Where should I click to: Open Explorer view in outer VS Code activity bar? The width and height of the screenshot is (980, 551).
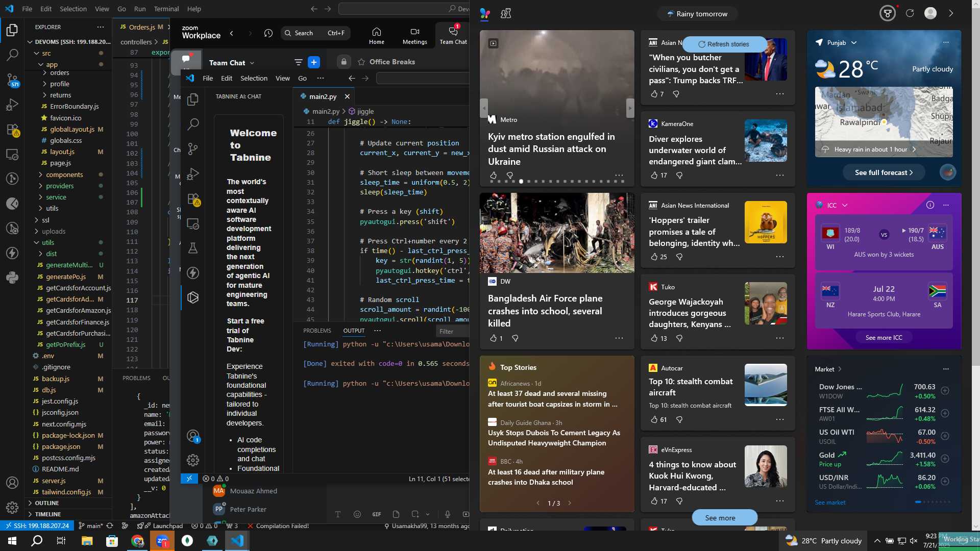click(12, 30)
